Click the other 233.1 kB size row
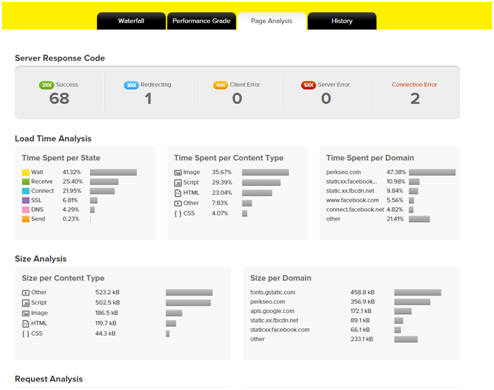Image resolution: width=494 pixels, height=390 pixels. point(334,339)
